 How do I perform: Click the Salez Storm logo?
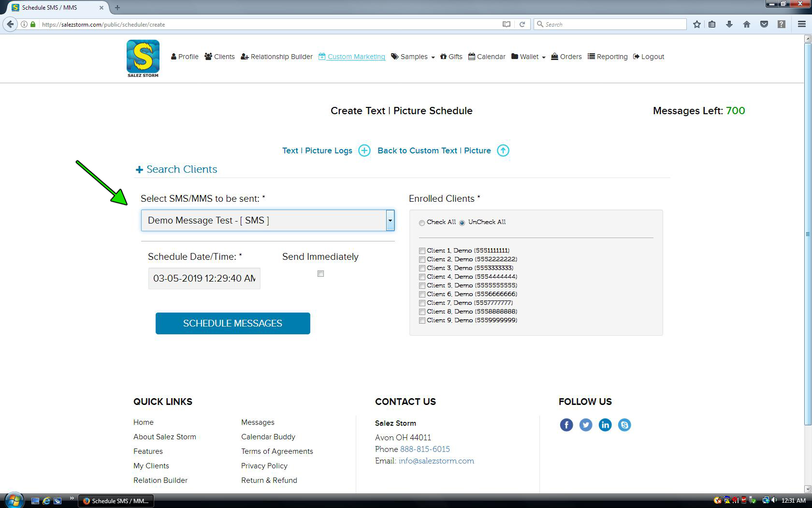(143, 58)
